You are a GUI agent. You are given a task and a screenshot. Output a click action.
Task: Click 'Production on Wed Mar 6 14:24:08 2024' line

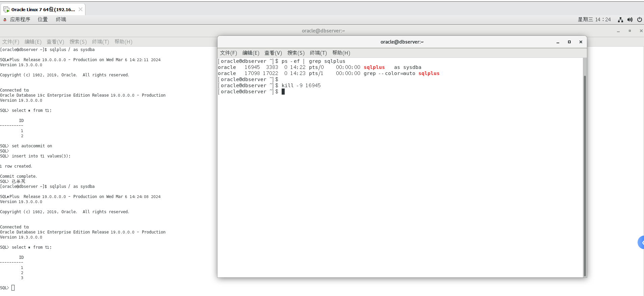click(80, 197)
